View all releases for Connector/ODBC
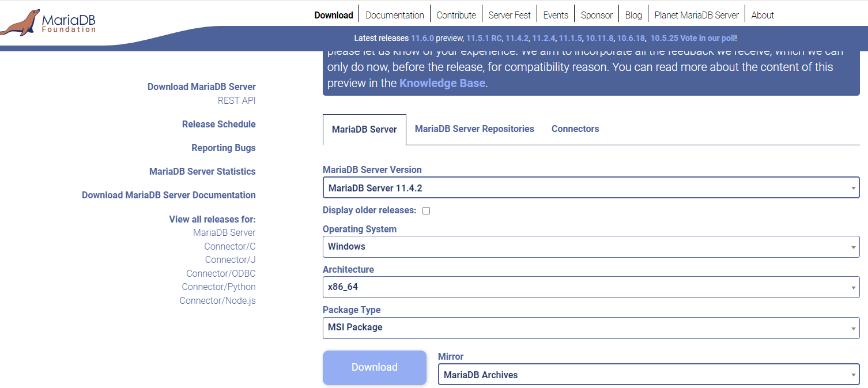Screen dimensions: 868x388 coord(221,273)
